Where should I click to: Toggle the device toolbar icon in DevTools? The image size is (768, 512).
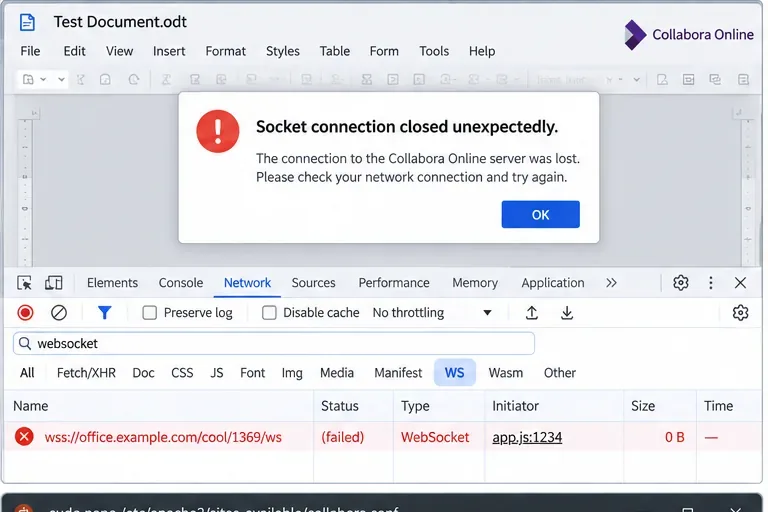[53, 283]
